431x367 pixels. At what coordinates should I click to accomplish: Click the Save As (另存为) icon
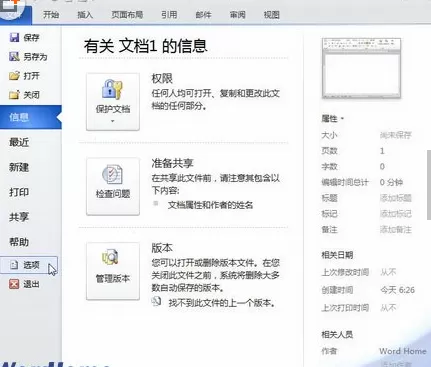click(14, 56)
